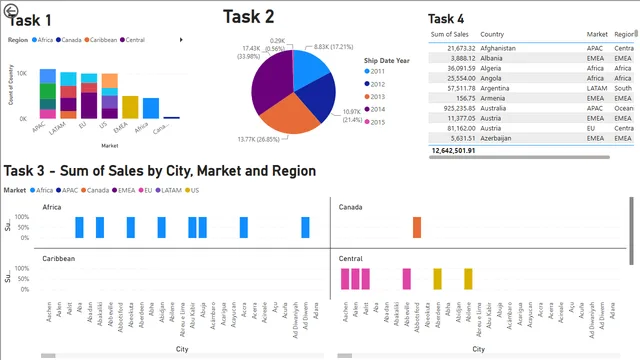This screenshot has height=360, width=640.
Task: Click the Task 4 table vertical scrollbar
Action: pos(636,34)
